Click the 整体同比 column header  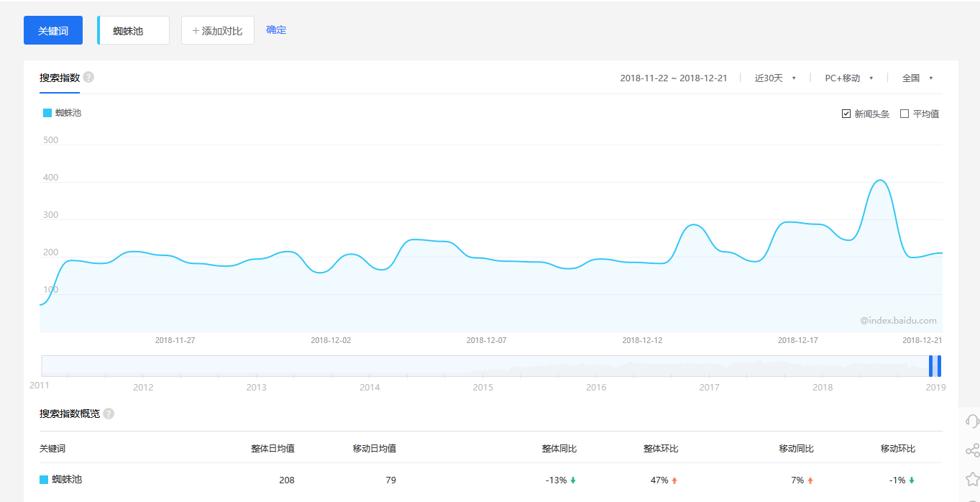click(559, 449)
